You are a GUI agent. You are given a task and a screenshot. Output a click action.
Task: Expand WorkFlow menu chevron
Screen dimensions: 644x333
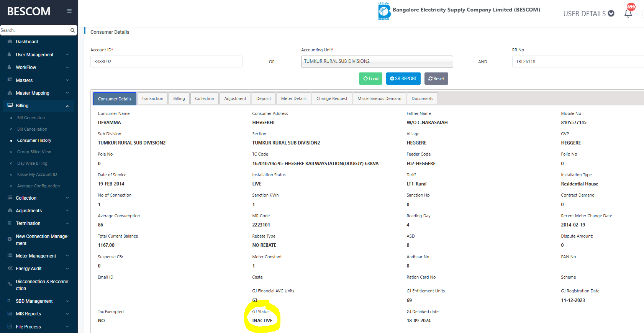67,67
